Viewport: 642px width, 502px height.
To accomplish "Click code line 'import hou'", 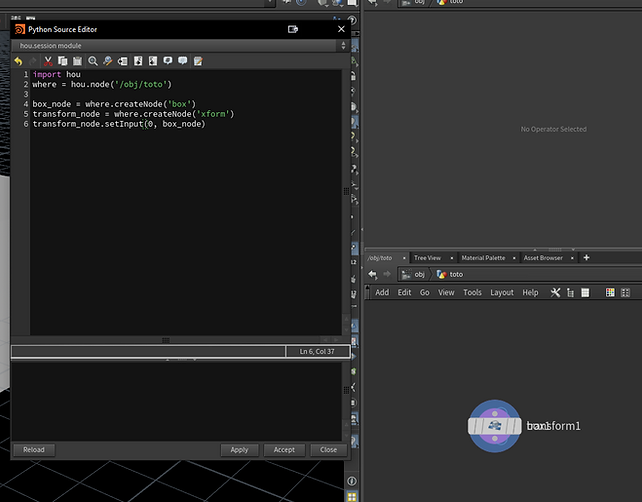I will [57, 74].
